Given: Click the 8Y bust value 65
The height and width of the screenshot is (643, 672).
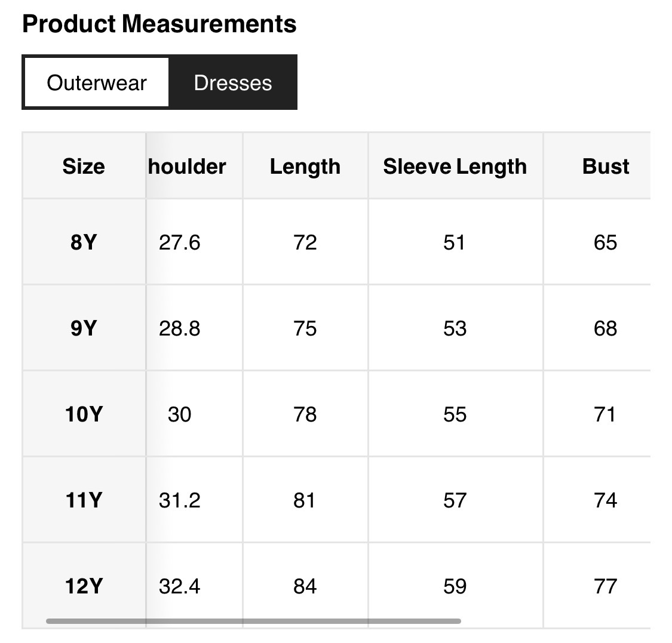Looking at the screenshot, I should 605,242.
